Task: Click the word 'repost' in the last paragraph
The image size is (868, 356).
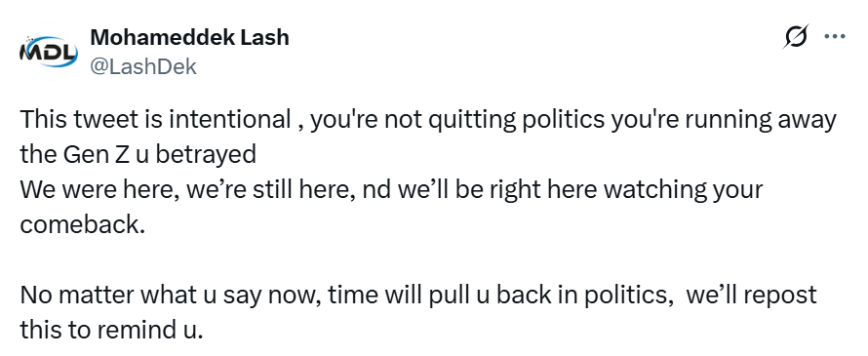Action: click(x=780, y=297)
